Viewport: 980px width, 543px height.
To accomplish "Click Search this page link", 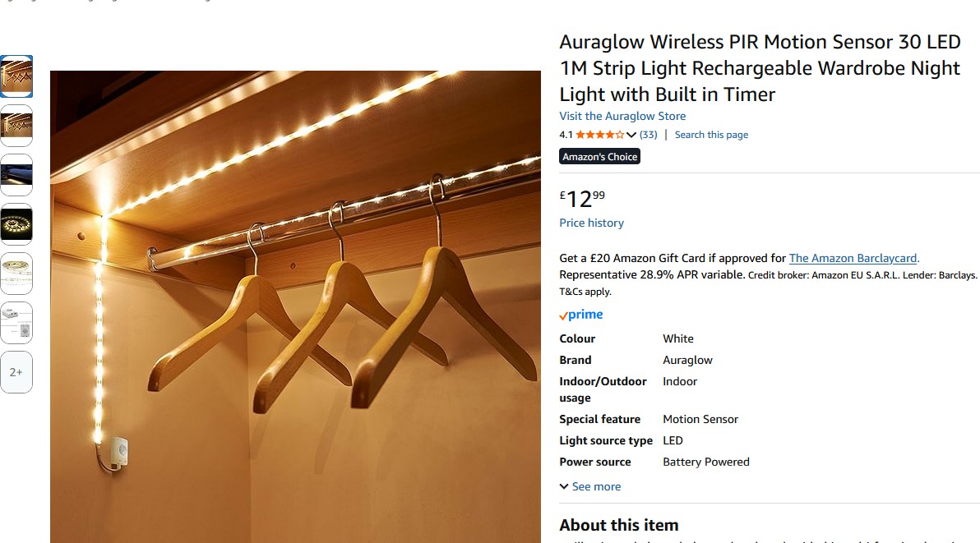I will (711, 135).
